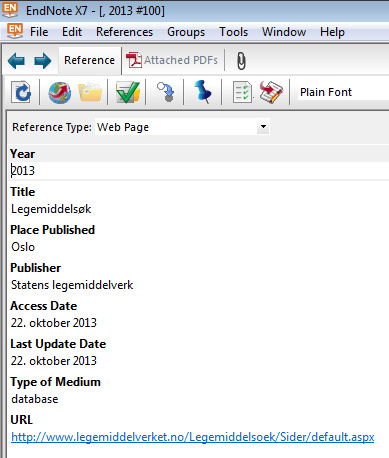Screen dimensions: 389x458
Task: Click the globe Open Link icon
Action: click(x=59, y=92)
